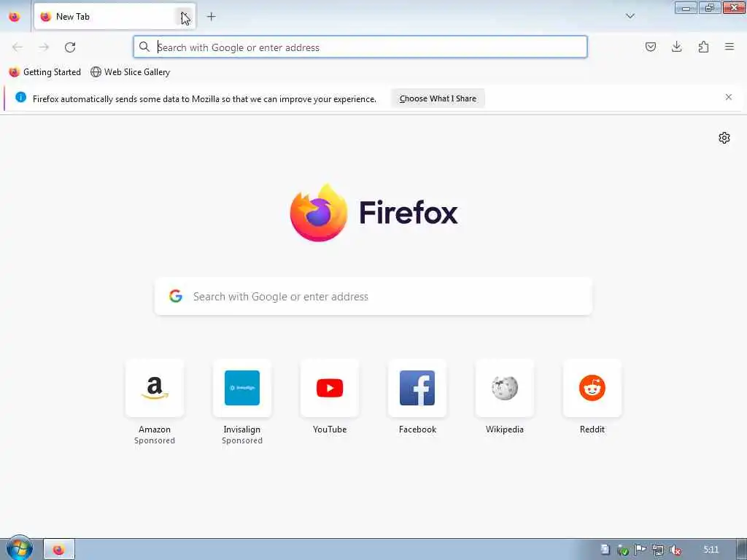Image resolution: width=747 pixels, height=560 pixels.
Task: Click Firefox taskbar button
Action: (x=59, y=550)
